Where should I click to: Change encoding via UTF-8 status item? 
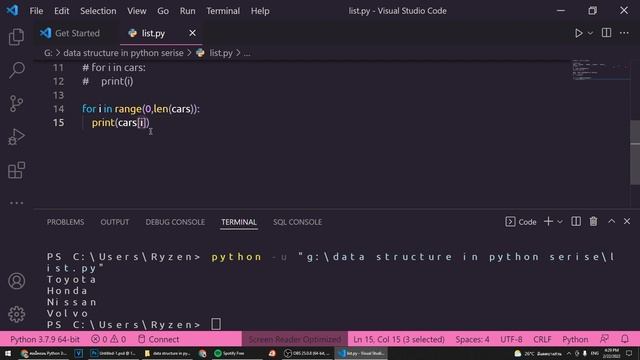[511, 339]
